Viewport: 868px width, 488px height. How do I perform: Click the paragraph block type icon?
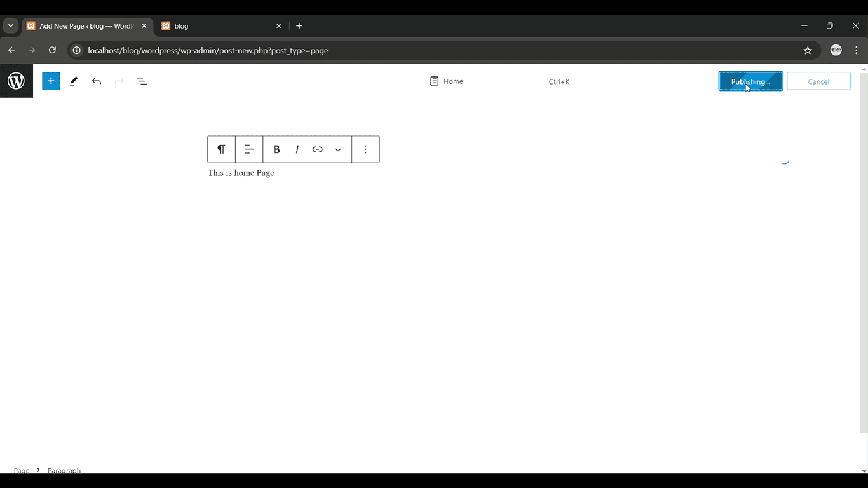click(x=221, y=149)
